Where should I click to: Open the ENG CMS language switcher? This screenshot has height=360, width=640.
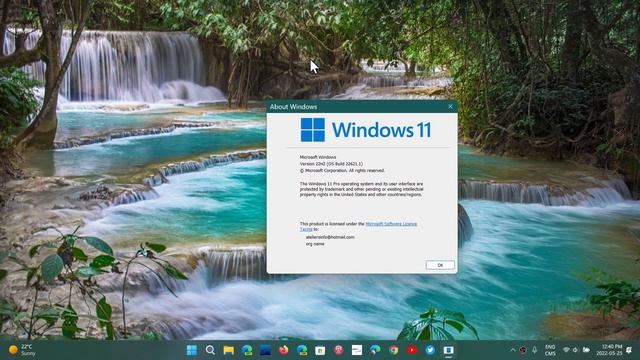[x=550, y=350]
